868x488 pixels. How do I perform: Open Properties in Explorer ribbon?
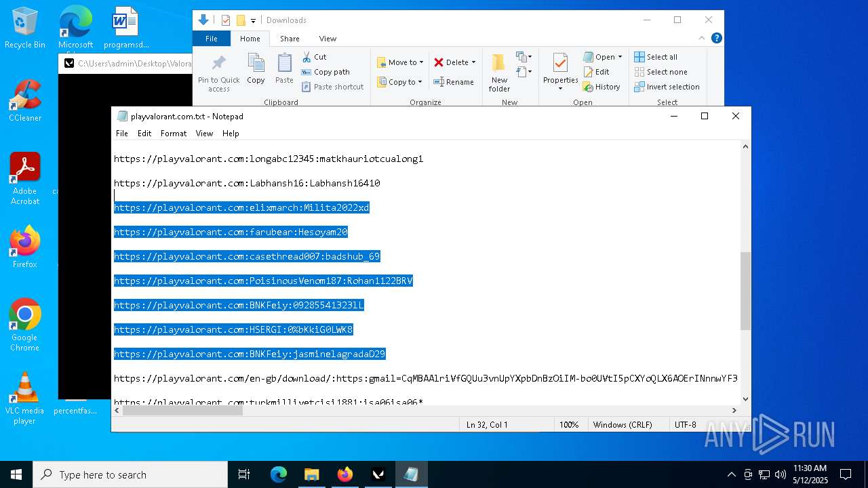560,73
